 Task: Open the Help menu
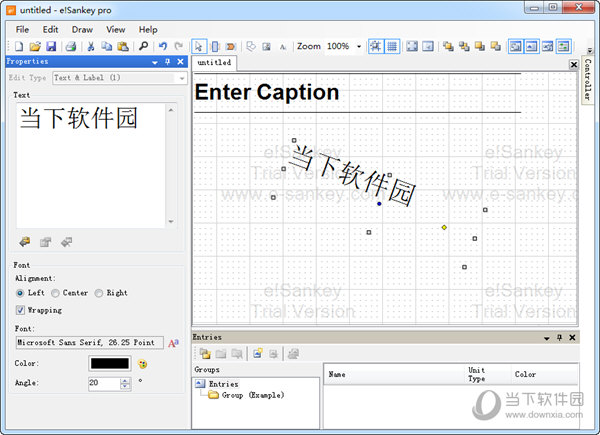coord(148,29)
